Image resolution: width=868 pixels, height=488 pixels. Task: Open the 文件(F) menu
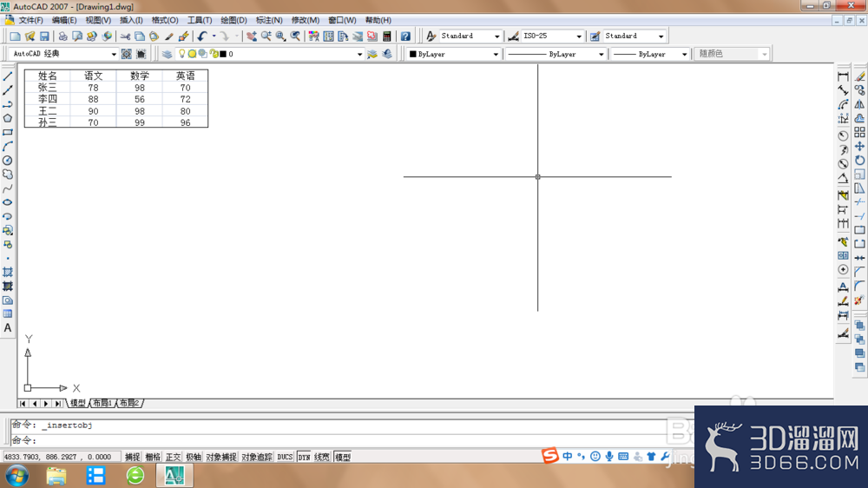click(30, 20)
